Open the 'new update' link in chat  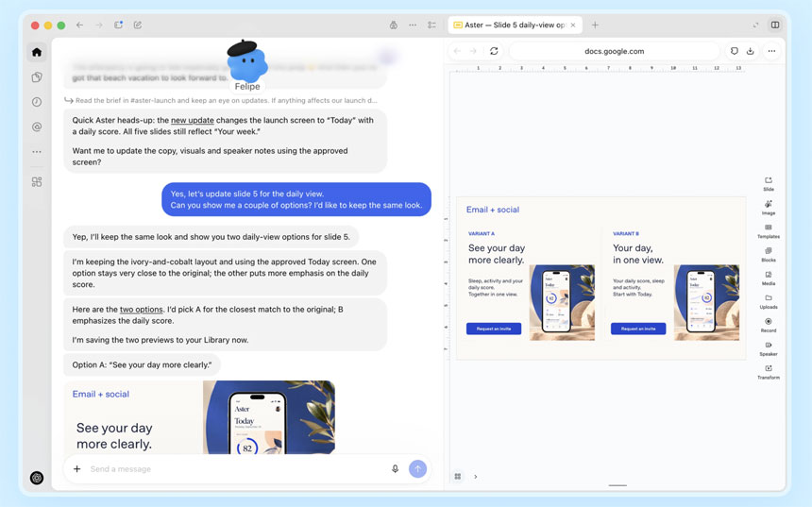click(192, 120)
